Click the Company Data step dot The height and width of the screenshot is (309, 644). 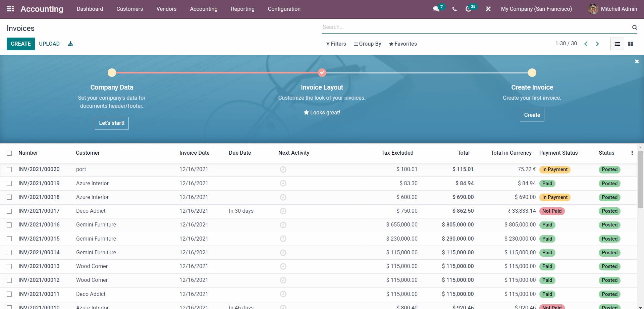pyautogui.click(x=112, y=72)
